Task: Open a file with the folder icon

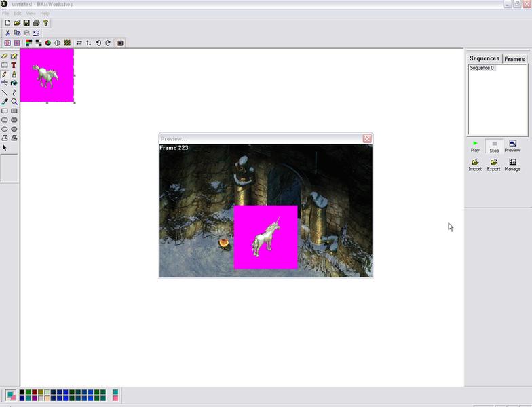Action: tap(17, 23)
